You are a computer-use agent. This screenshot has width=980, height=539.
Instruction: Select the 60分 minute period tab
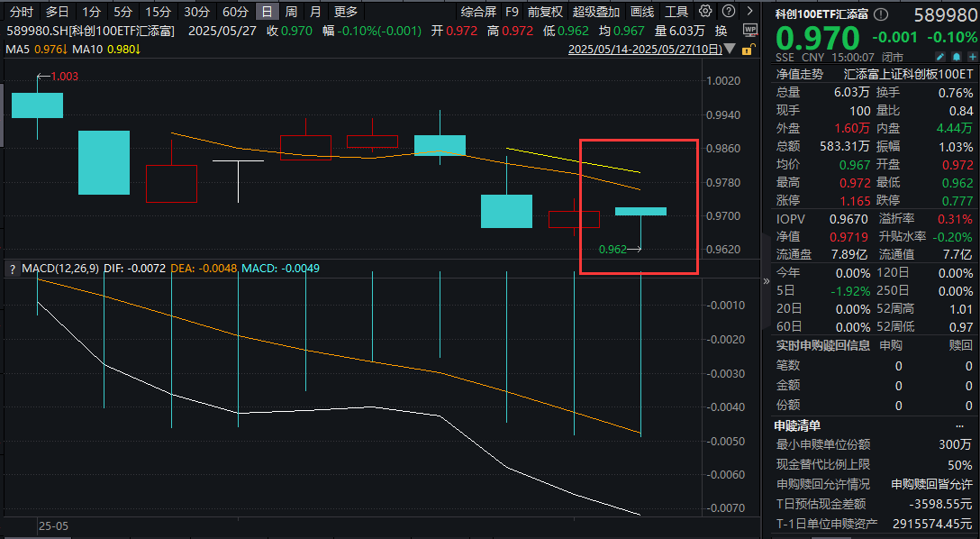coord(235,12)
